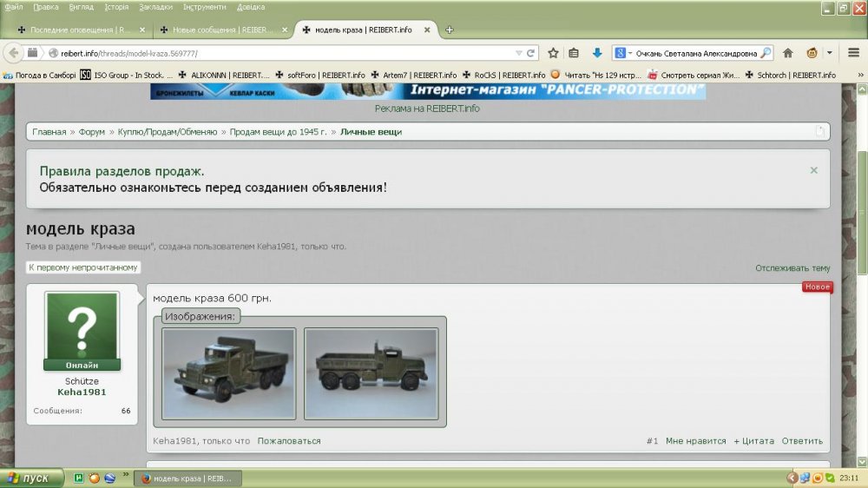868x488 pixels.
Task: Click the monkey face addon icon
Action: 812,53
